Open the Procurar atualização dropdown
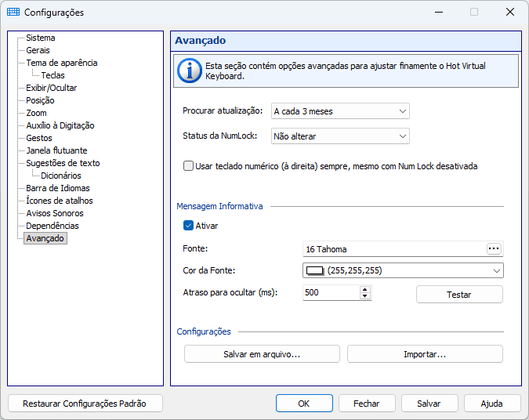529x420 pixels. coord(340,111)
